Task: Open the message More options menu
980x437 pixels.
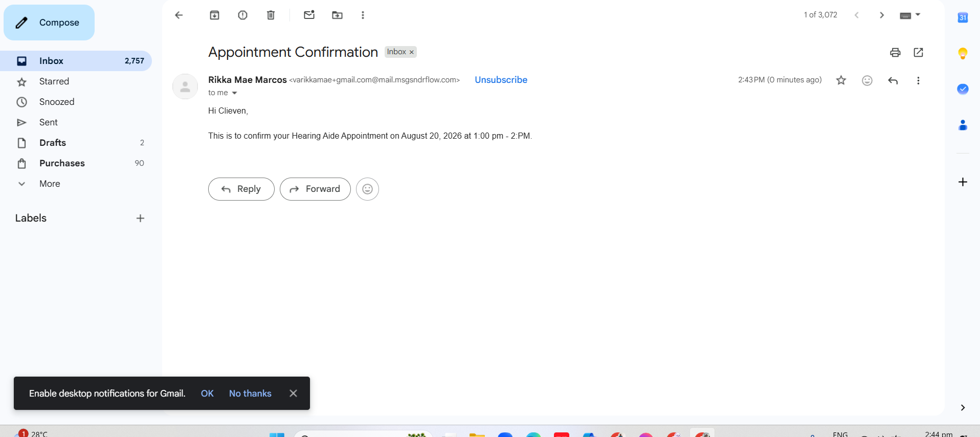Action: point(919,80)
